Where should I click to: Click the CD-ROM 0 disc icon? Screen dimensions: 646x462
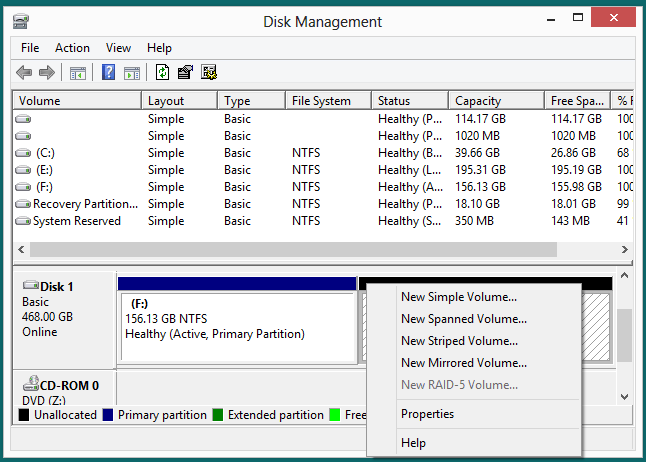coord(31,383)
